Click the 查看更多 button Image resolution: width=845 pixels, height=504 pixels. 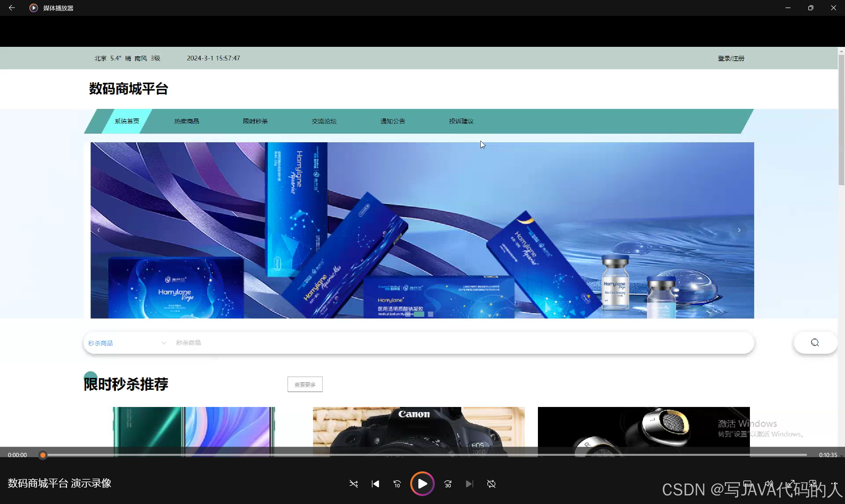(305, 384)
